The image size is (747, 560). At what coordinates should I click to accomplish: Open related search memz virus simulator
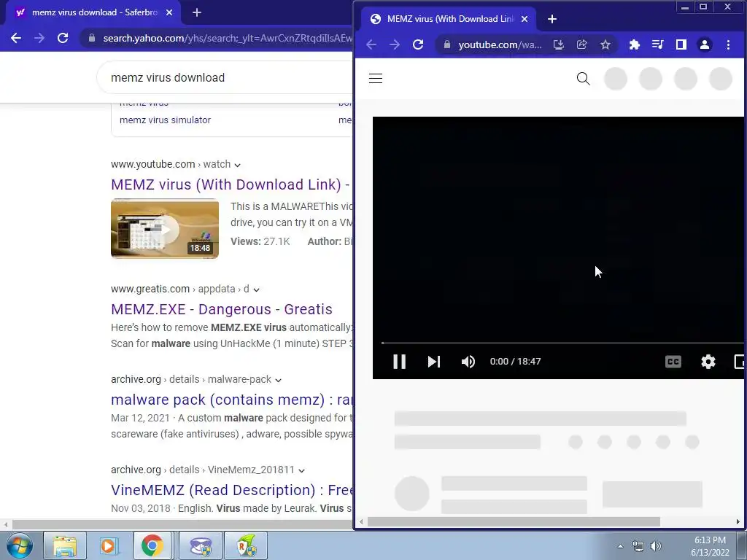point(165,120)
